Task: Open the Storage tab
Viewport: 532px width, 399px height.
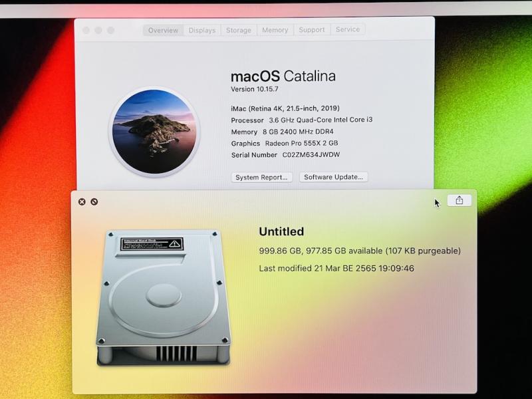Action: (x=239, y=30)
